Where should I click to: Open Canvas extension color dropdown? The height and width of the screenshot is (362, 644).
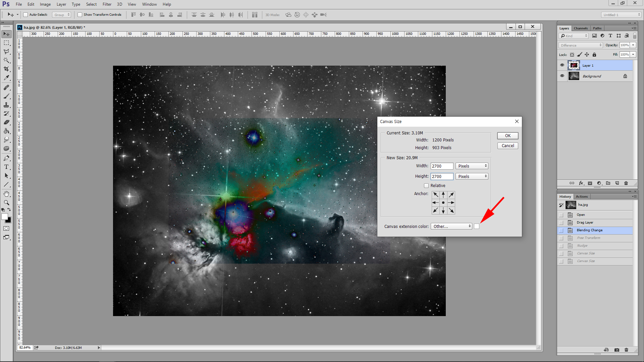(x=451, y=227)
